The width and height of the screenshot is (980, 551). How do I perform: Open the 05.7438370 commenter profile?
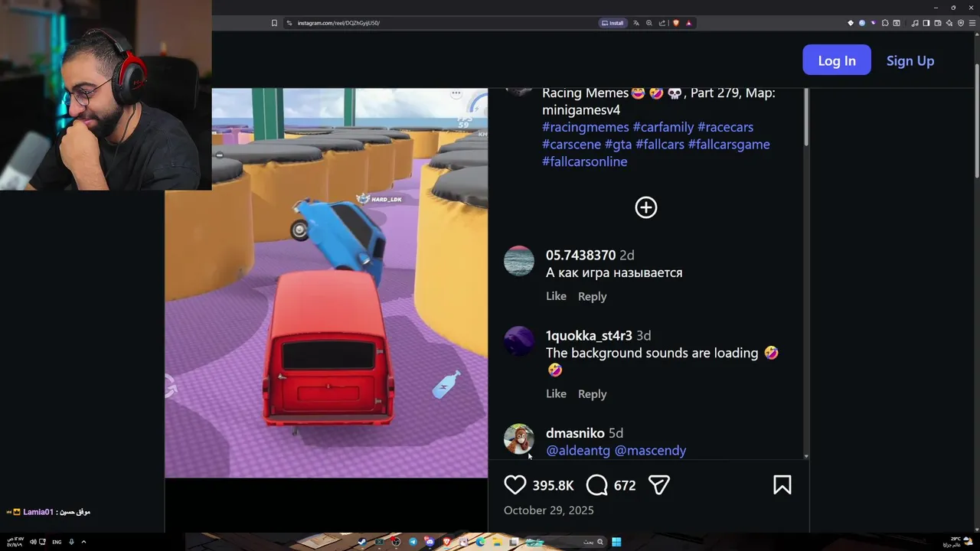tap(580, 255)
